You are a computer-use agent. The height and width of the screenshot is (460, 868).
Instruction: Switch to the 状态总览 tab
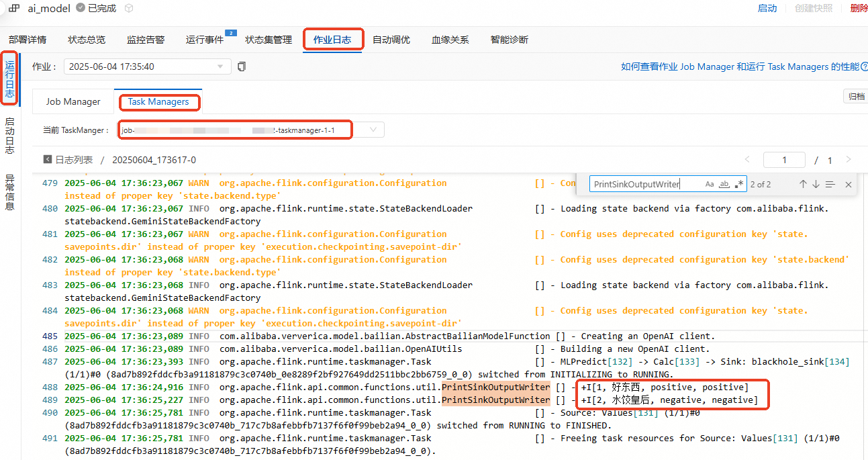pos(87,40)
